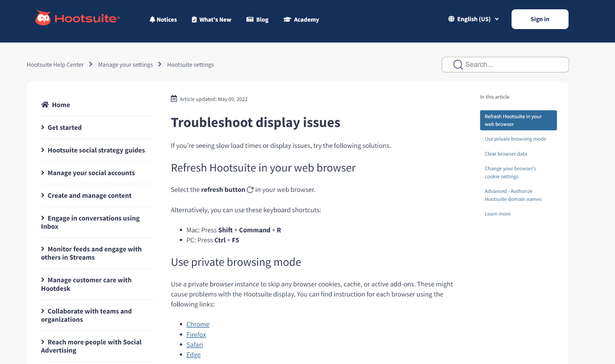Click the Hootsuite owl logo
The width and height of the screenshot is (615, 364).
click(x=43, y=18)
